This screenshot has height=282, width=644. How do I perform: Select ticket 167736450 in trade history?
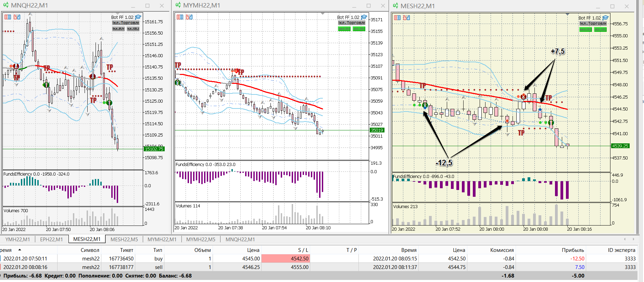121,259
